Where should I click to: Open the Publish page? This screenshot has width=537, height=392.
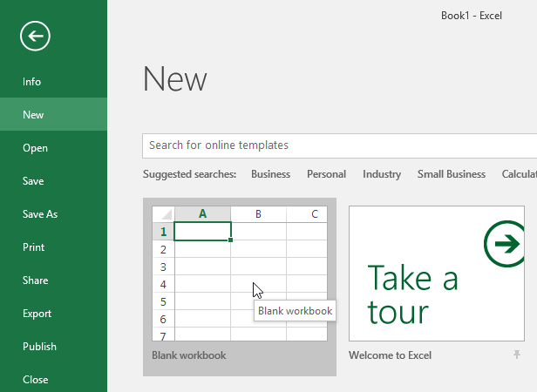pos(39,347)
